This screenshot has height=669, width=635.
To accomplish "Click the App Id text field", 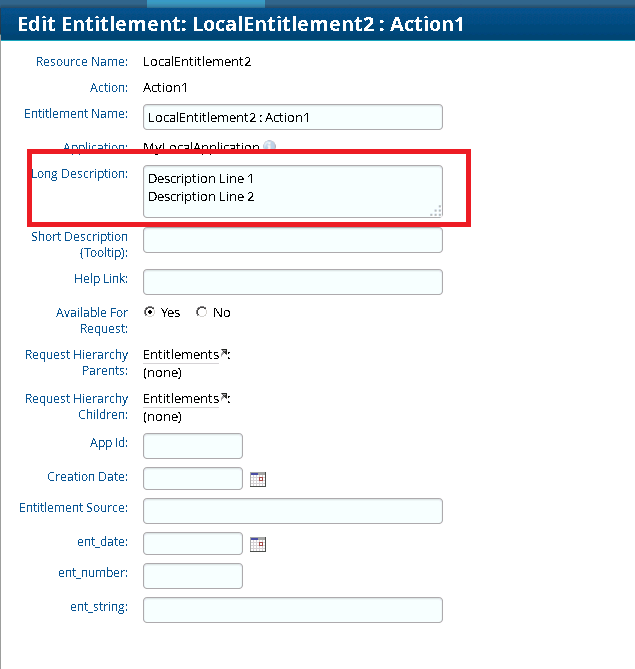I will click(193, 446).
